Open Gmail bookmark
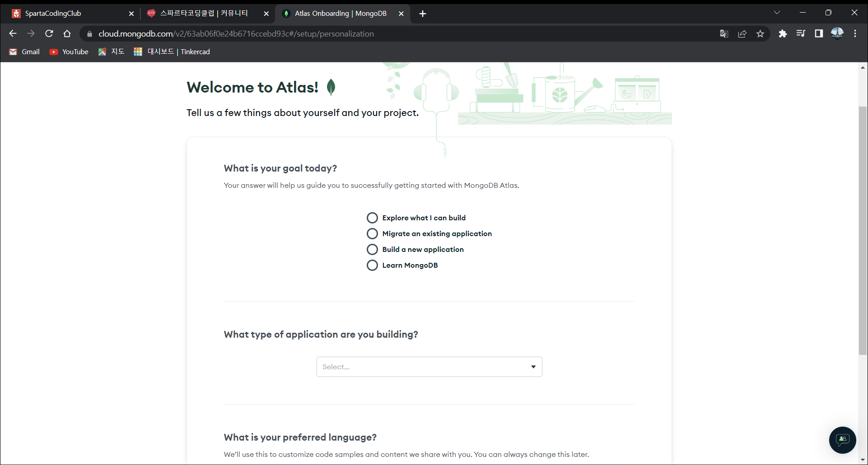 [25, 52]
